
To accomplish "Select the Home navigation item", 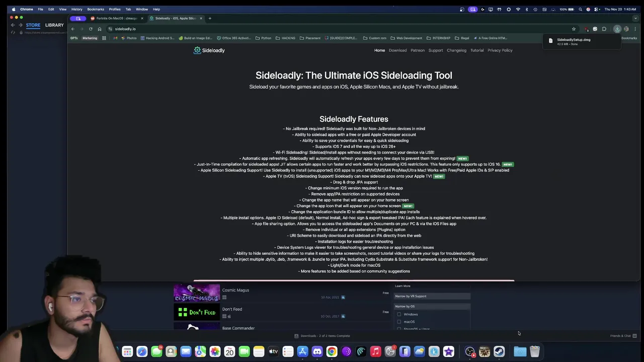I will (379, 50).
